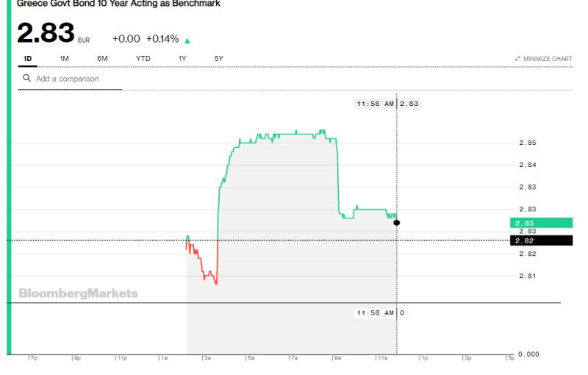Switch to the 1M time range
Screen dimensions: 588x375
pyautogui.click(x=64, y=59)
